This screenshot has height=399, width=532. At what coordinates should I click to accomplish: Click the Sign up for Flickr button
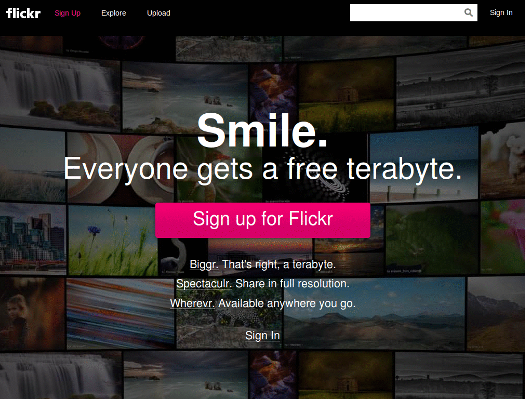pyautogui.click(x=263, y=220)
